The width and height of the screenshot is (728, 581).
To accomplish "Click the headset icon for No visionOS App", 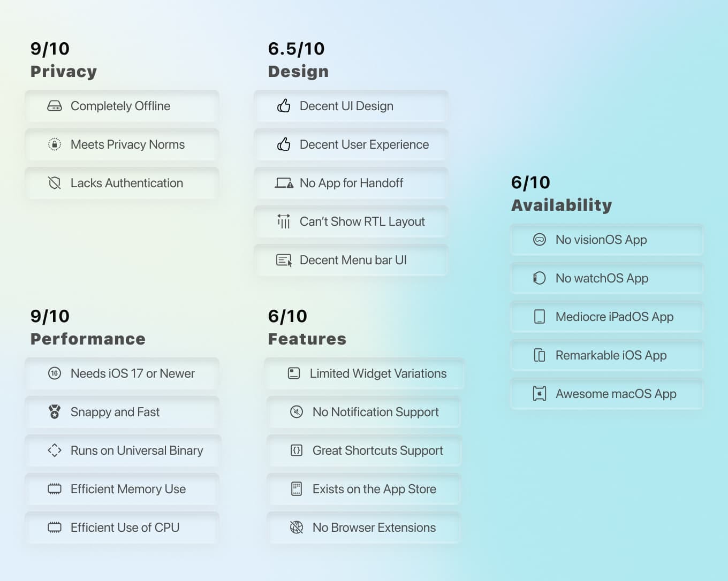I will click(x=540, y=240).
